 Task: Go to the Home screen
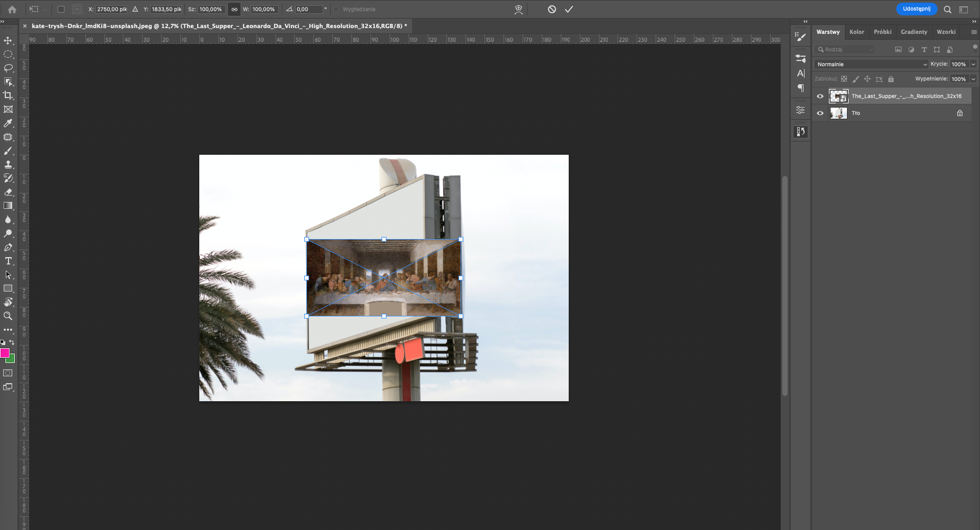click(12, 9)
